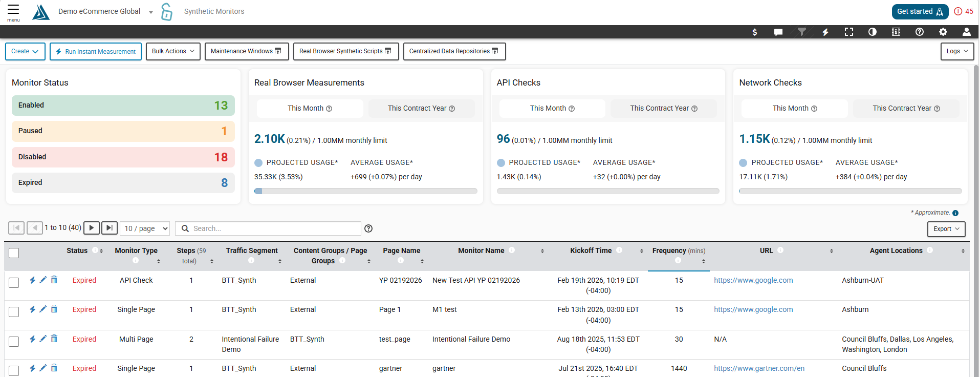Delete the M1 test monitor
Viewport: 980px width, 377px height.
tap(54, 309)
